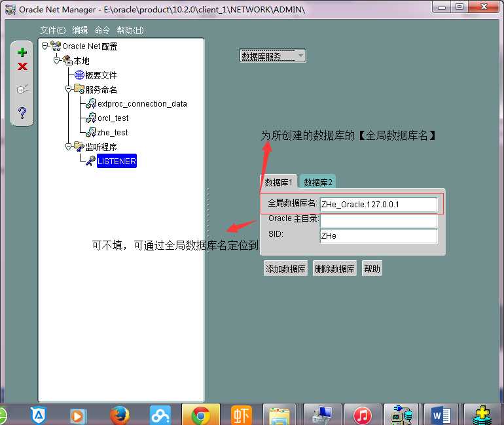Open the 命令 menu
The image size is (504, 425).
[102, 30]
